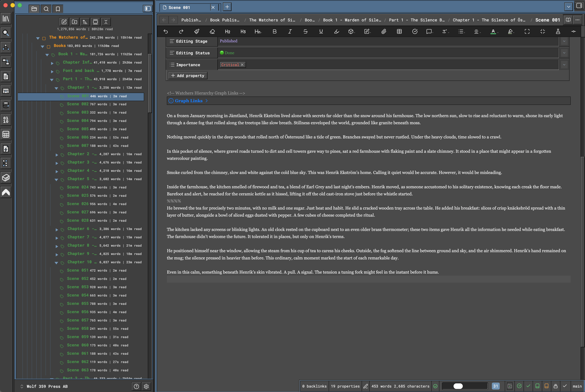Open graph view icon in left ribbon
585x392 pixels.
pos(6,48)
